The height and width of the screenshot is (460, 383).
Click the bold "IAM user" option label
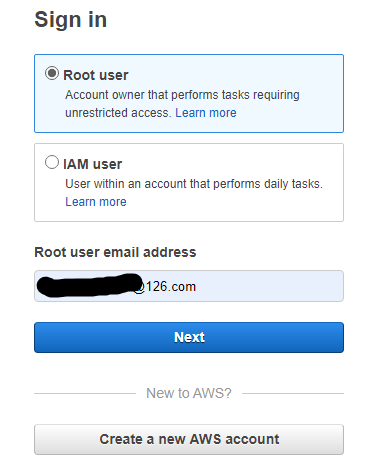(x=93, y=164)
